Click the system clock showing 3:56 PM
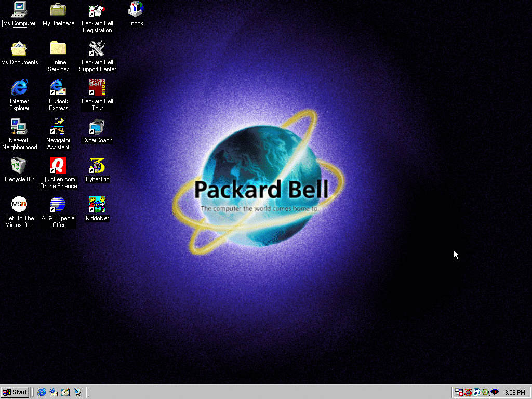 (x=514, y=393)
